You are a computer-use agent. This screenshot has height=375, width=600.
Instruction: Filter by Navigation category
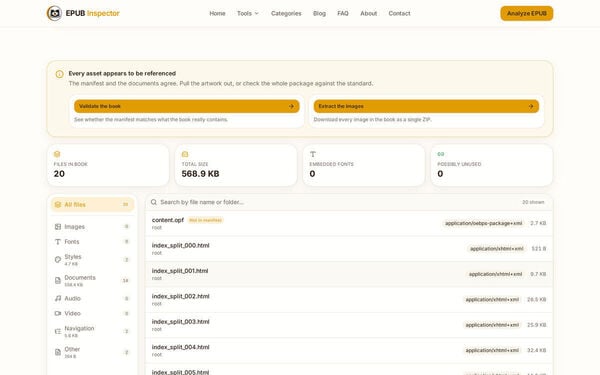point(93,331)
